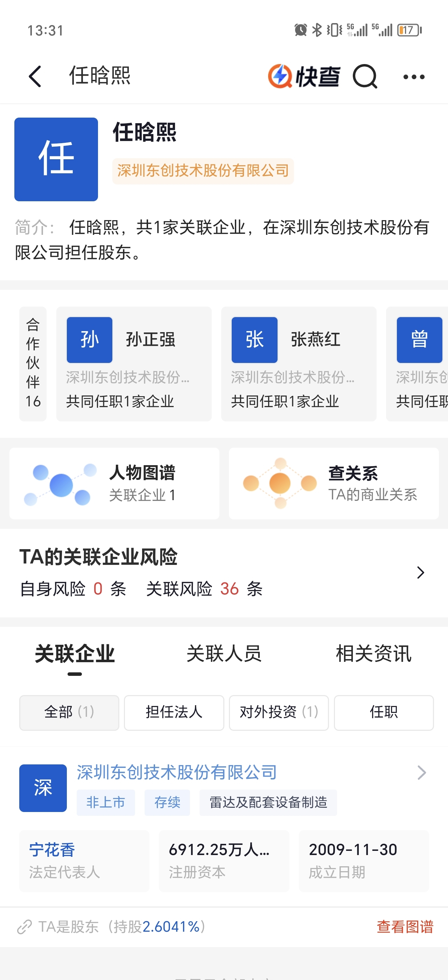The height and width of the screenshot is (980, 448).
Task: Tap the chain link icon beside TA是股东
Action: 24,927
